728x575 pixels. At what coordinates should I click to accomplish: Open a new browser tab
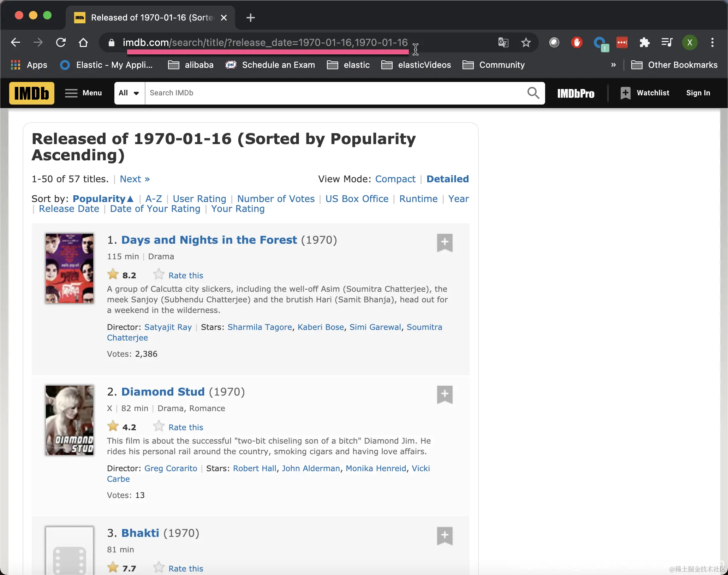250,18
